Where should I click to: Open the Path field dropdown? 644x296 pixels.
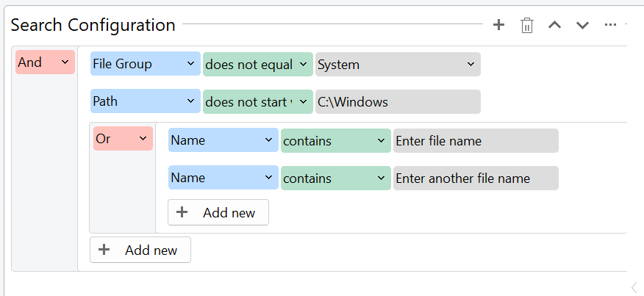[146, 101]
